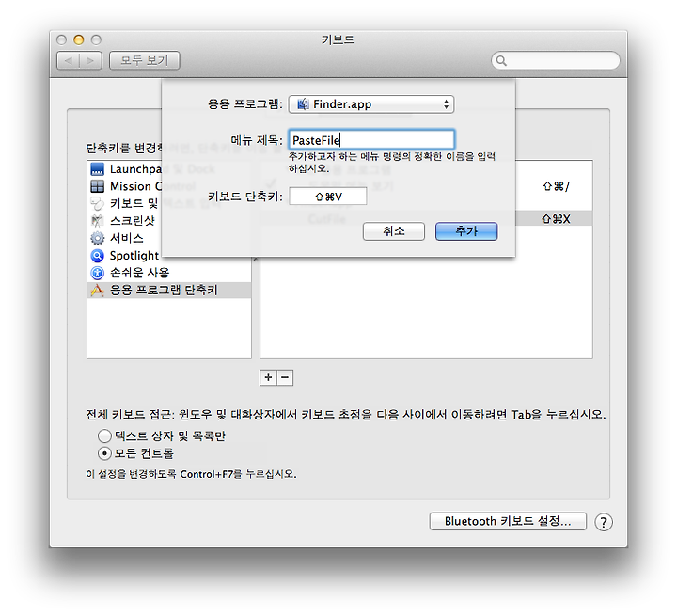This screenshot has height=616, width=677.
Task: Remove shortcut with the minus button
Action: tap(285, 377)
